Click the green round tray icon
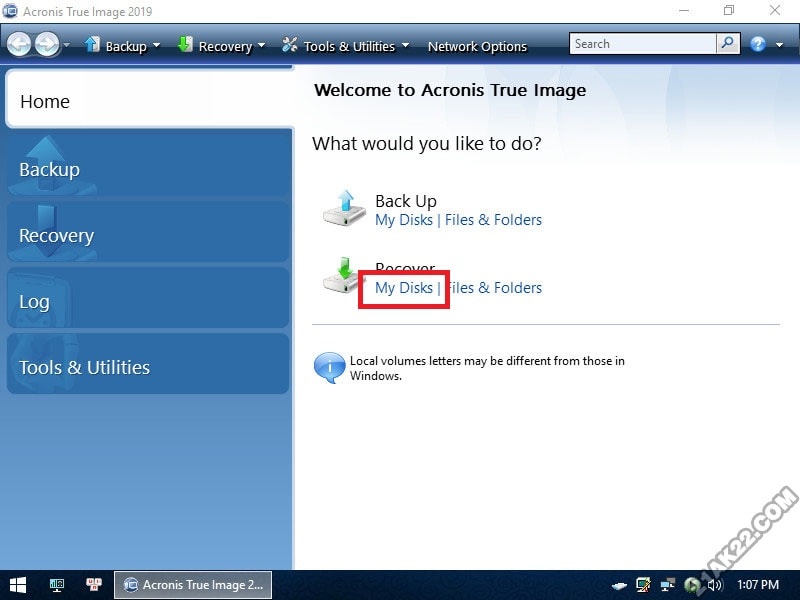The width and height of the screenshot is (800, 600). 692,585
